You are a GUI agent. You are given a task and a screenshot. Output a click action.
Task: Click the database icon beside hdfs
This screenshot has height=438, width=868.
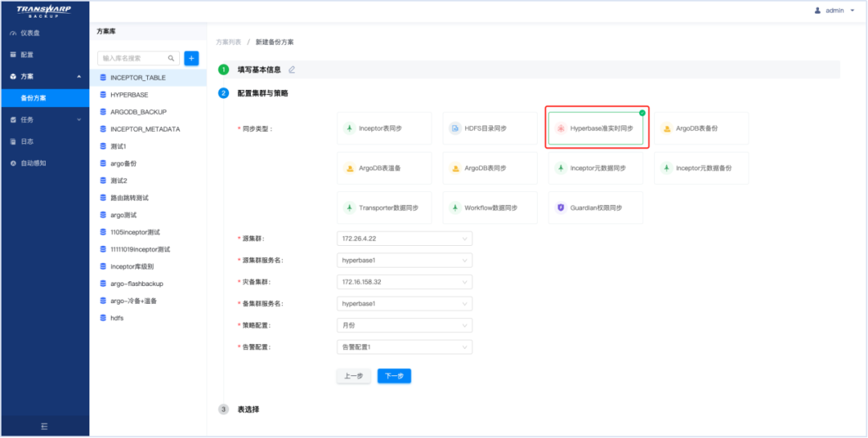[x=103, y=317]
